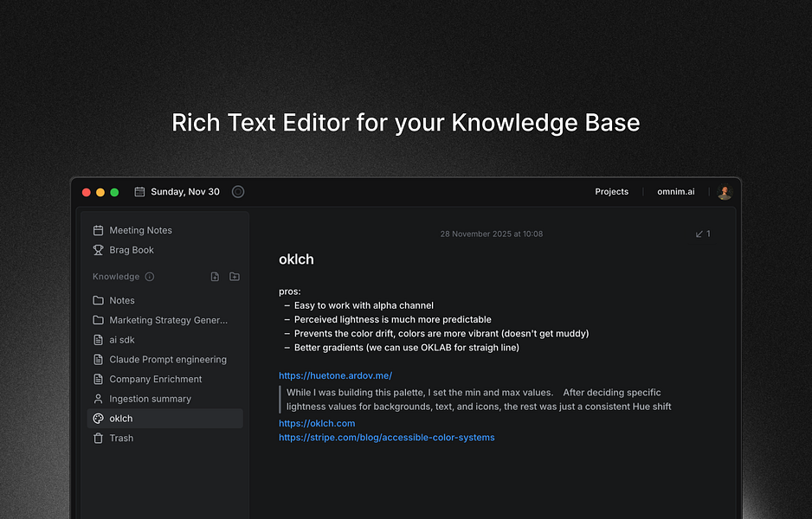
Task: Click the Marketing Strategy folder icon
Action: [98, 320]
